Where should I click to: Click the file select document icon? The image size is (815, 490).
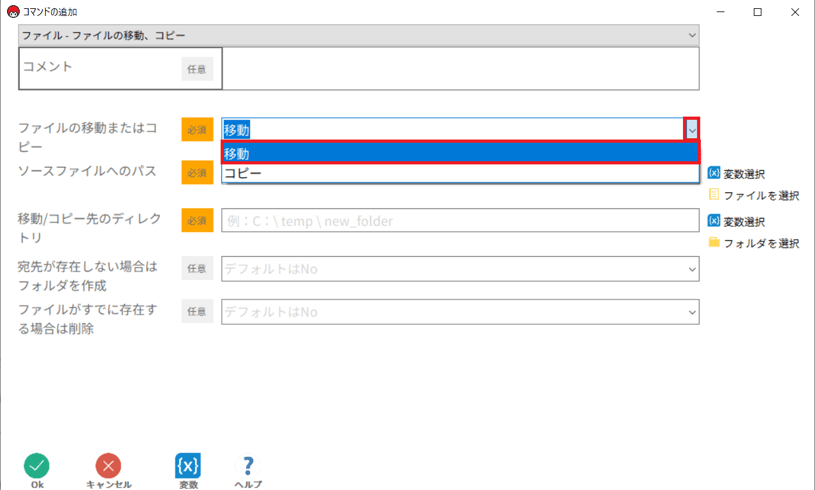(x=714, y=195)
